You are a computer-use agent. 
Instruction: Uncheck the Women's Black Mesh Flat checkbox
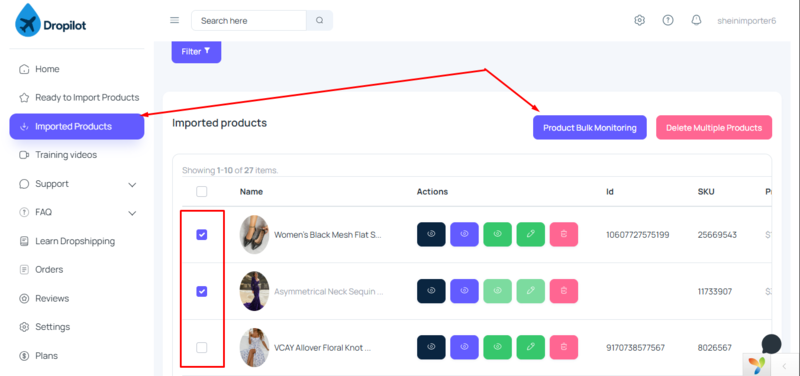click(x=202, y=235)
